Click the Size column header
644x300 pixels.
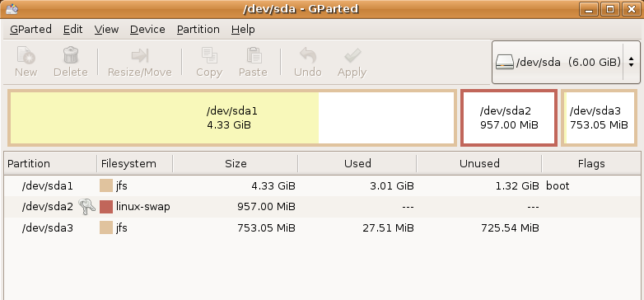pyautogui.click(x=236, y=163)
